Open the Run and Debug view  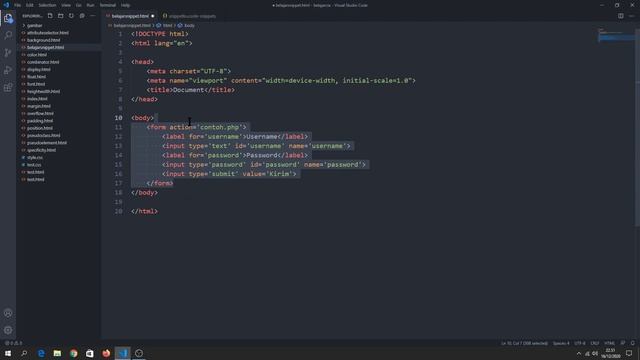[x=8, y=70]
